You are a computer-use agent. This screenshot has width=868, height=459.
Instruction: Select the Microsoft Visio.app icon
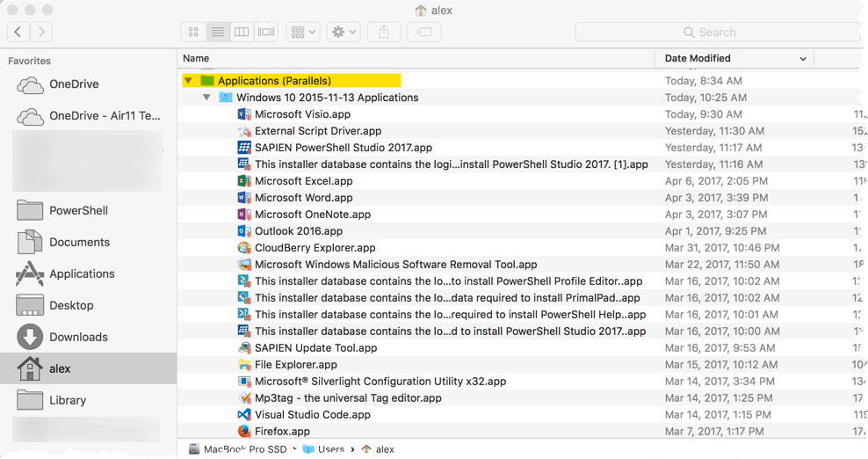point(243,114)
